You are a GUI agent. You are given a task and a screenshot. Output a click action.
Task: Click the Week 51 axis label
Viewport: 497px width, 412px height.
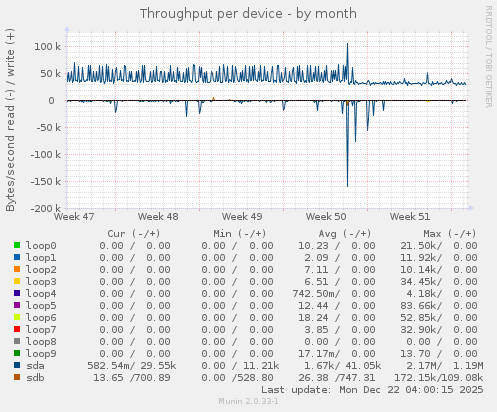pyautogui.click(x=410, y=217)
